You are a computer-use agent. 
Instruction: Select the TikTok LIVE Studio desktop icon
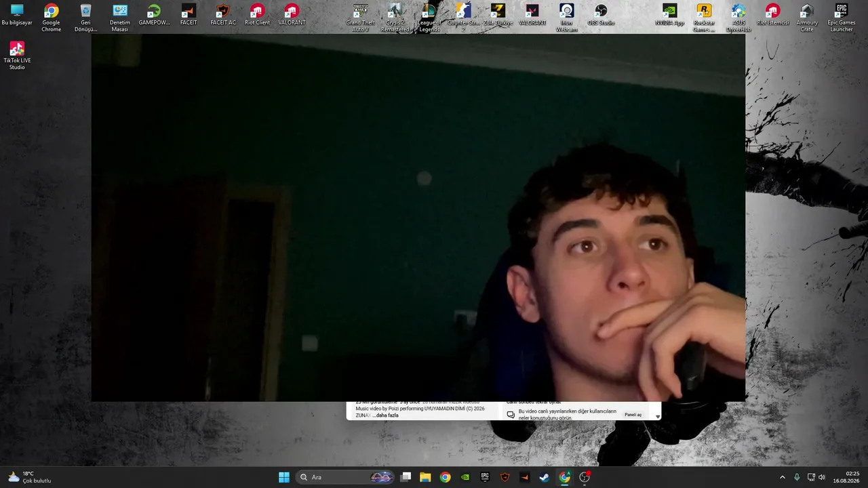[x=17, y=56]
